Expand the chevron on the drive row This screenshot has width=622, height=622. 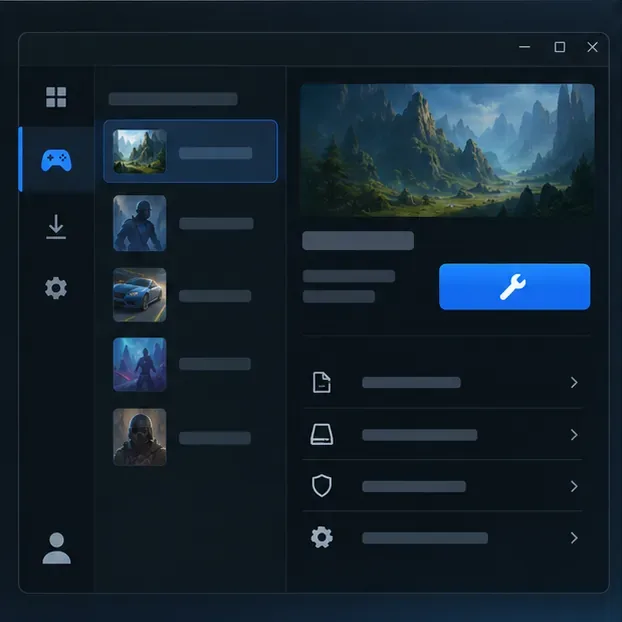tap(574, 435)
